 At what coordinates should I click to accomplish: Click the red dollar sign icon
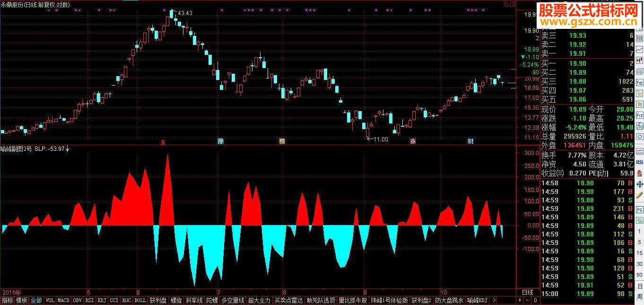point(640,173)
